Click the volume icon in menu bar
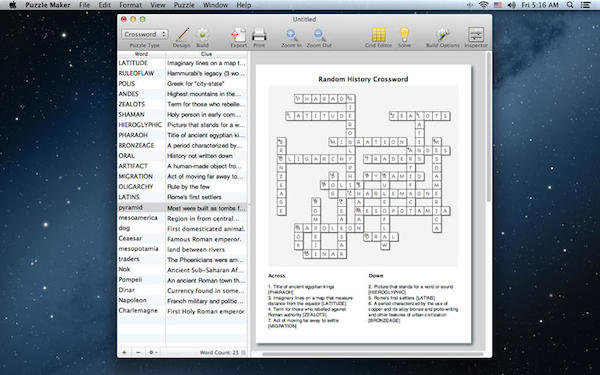The height and width of the screenshot is (375, 600). [512, 5]
